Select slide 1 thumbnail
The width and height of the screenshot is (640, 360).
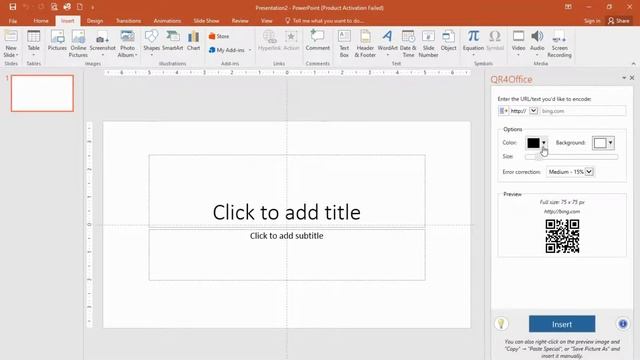coord(42,93)
